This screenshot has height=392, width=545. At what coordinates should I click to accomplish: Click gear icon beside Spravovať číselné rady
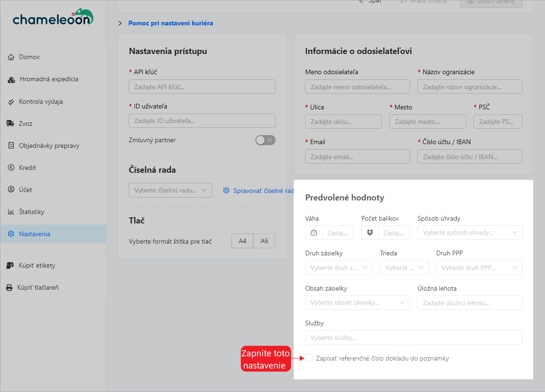tap(226, 191)
